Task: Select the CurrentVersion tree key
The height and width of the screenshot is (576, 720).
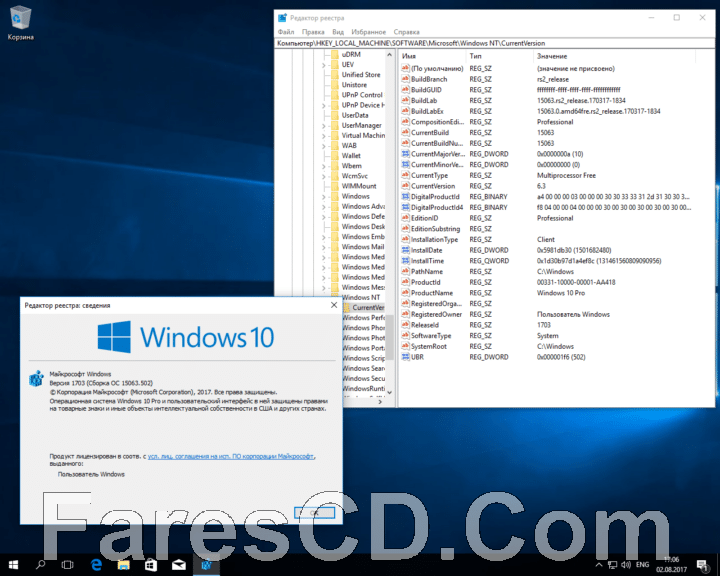Action: (x=368, y=307)
